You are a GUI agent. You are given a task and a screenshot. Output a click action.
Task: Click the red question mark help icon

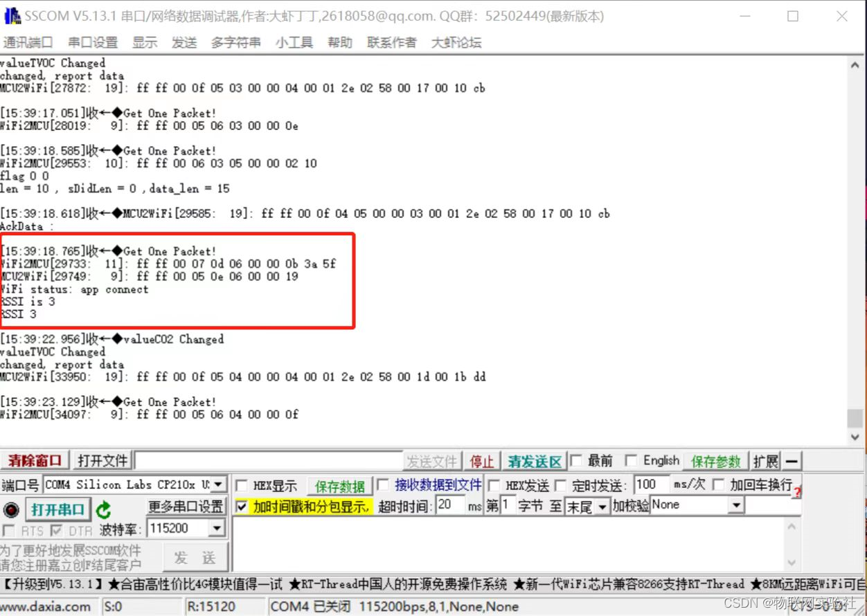[797, 492]
